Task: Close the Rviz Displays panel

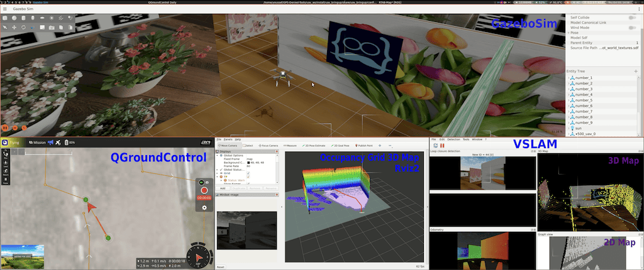Action: [277, 151]
